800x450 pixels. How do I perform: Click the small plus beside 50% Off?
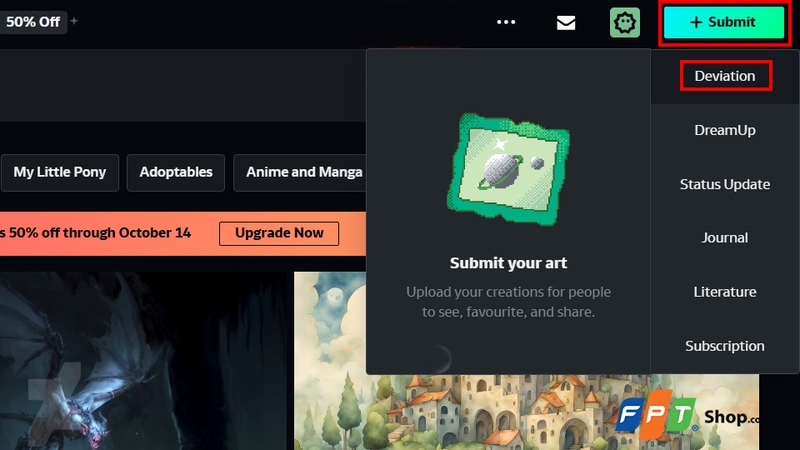click(x=74, y=21)
